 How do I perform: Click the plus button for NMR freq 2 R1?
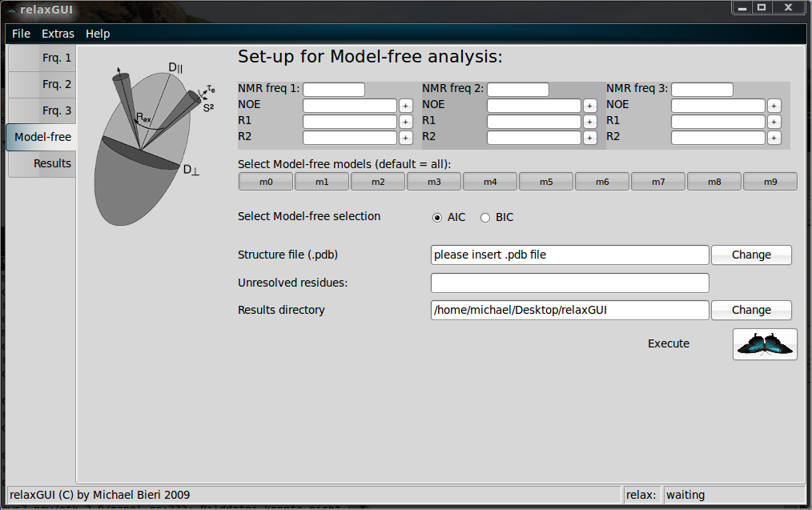589,122
